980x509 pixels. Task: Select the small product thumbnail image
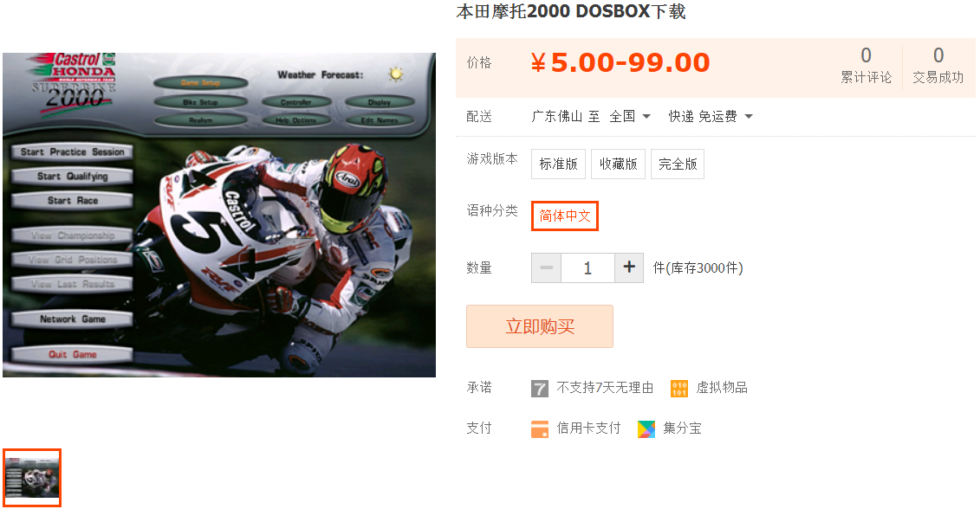coord(32,478)
